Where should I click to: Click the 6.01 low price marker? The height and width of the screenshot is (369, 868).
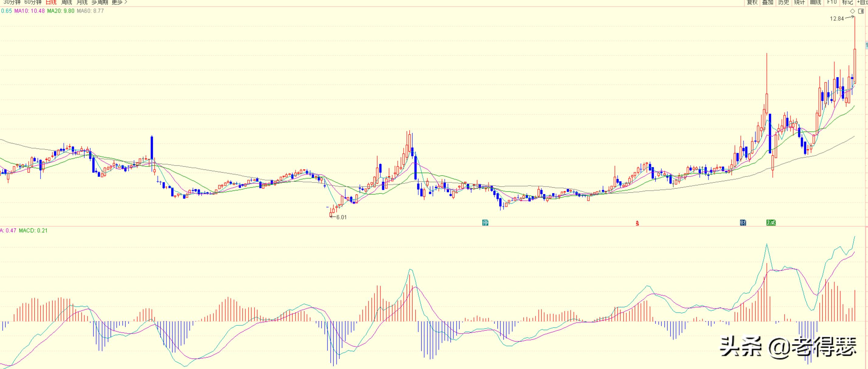pyautogui.click(x=341, y=217)
